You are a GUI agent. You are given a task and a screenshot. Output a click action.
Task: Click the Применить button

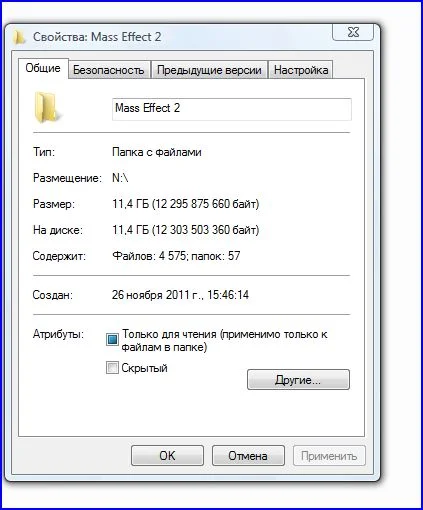coord(329,456)
